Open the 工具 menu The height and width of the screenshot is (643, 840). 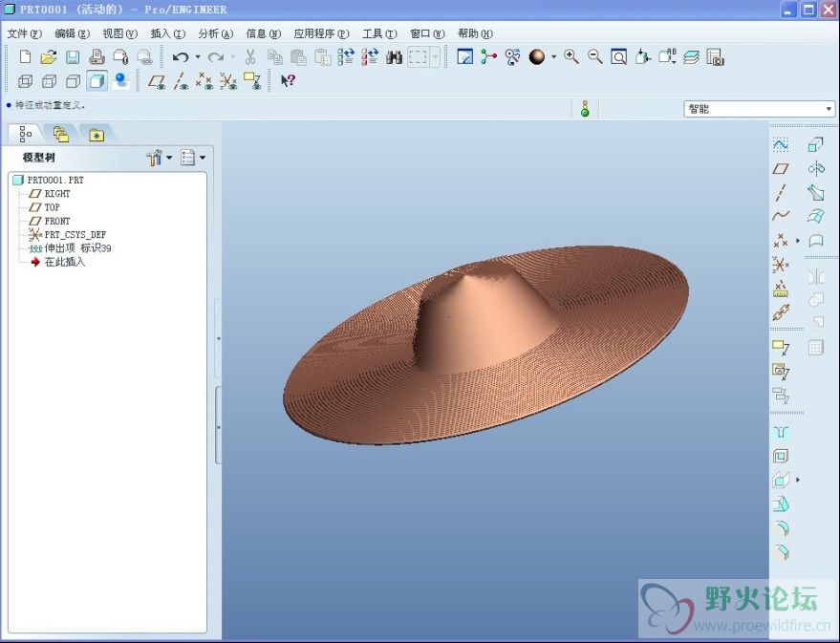(379, 33)
